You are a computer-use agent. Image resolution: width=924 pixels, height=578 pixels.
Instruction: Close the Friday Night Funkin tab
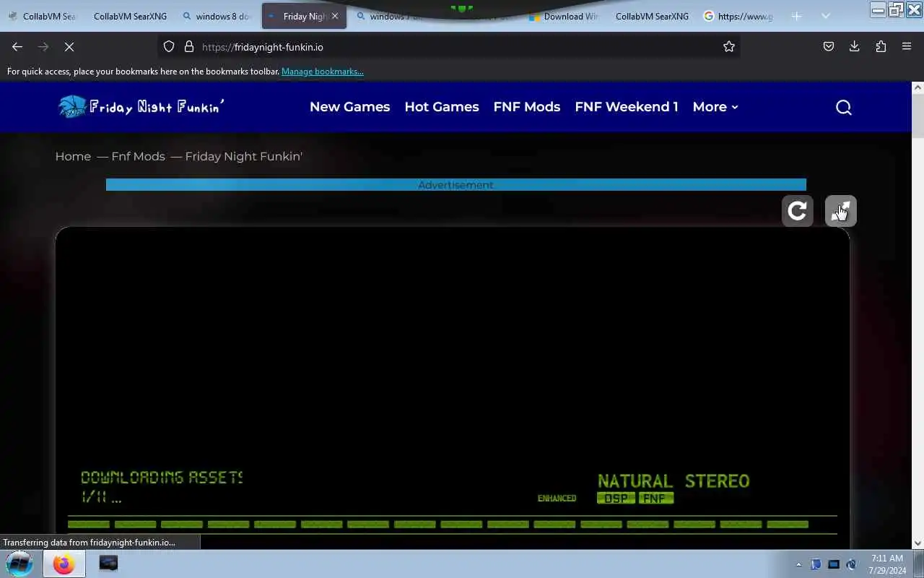coord(335,16)
